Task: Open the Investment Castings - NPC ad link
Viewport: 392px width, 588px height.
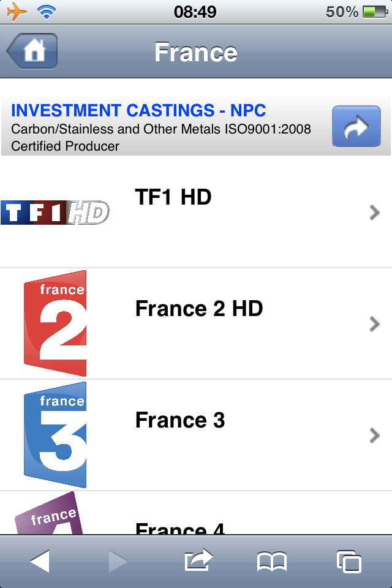Action: point(139,111)
